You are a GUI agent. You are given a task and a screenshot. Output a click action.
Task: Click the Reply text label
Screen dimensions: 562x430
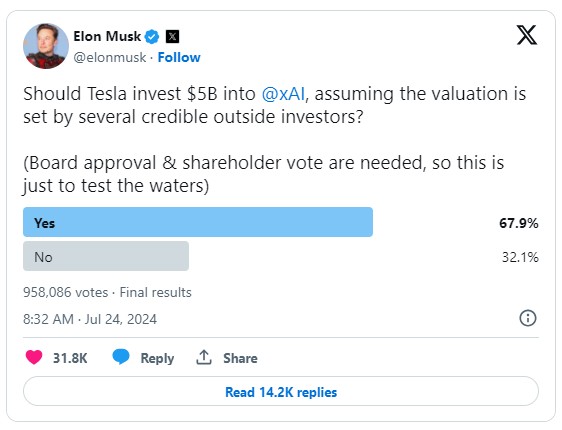[x=157, y=358]
